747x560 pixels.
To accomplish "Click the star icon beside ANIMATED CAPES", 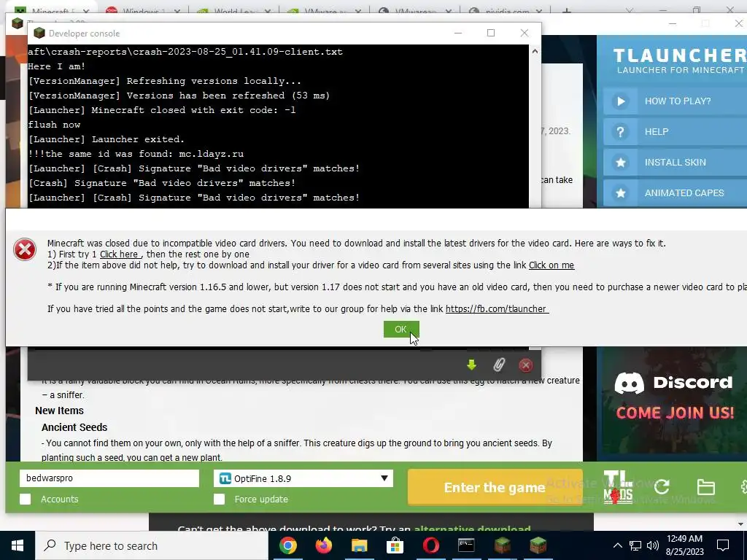I will 620,192.
